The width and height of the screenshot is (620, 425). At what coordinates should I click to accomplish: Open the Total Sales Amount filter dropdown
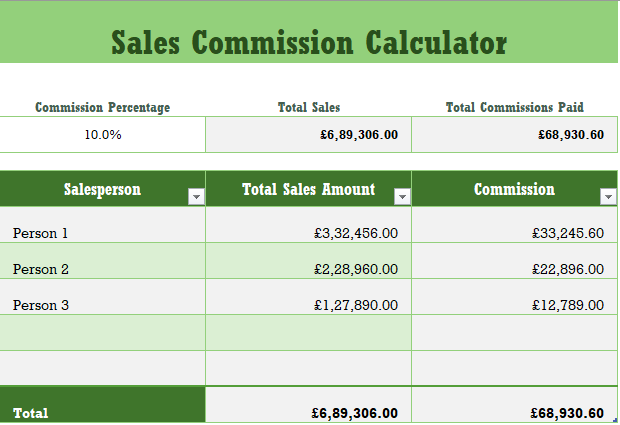(402, 198)
